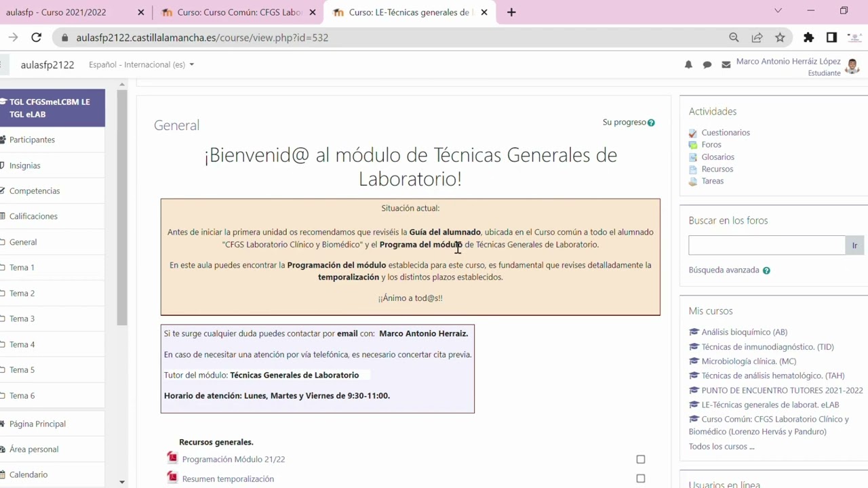Viewport: 868px width, 488px height.
Task: Open Tareas activity link
Action: pyautogui.click(x=712, y=181)
